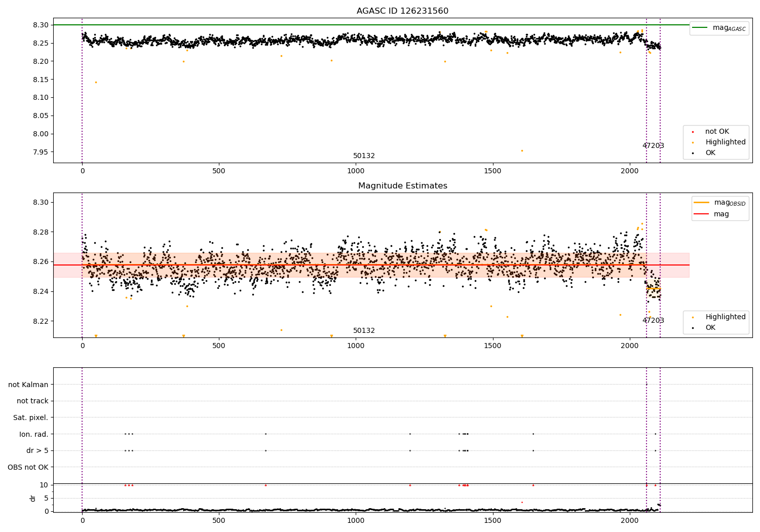Click the red dot marker beside 'not OK'

coord(693,132)
